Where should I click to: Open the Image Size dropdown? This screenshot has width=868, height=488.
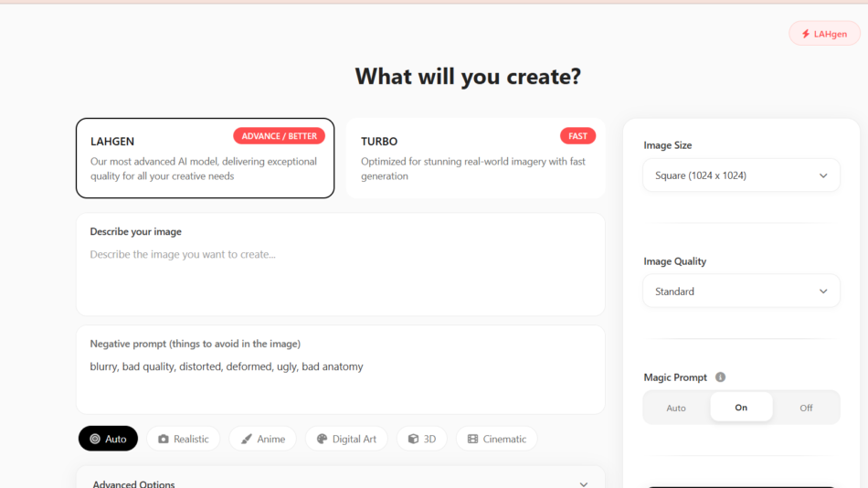pyautogui.click(x=741, y=175)
